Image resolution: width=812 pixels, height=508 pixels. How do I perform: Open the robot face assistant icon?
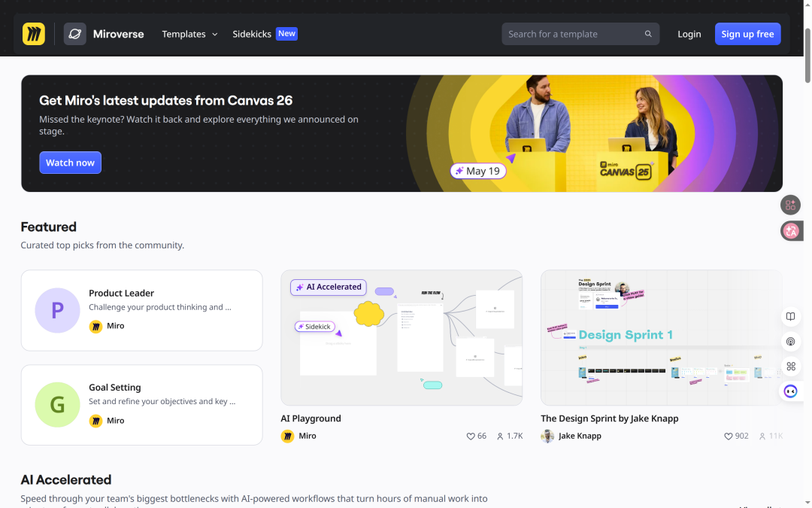click(x=790, y=391)
